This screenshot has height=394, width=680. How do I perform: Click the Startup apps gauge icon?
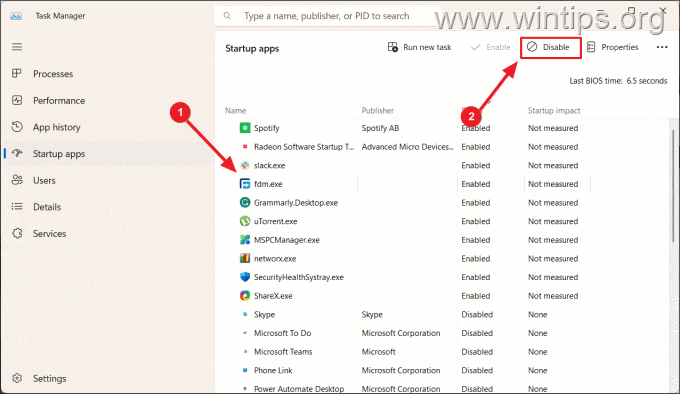point(17,153)
